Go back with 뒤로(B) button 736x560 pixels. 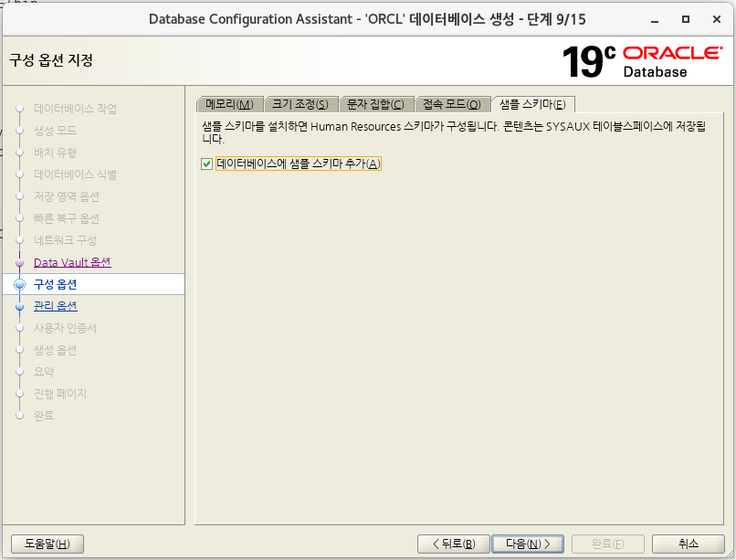tap(454, 544)
